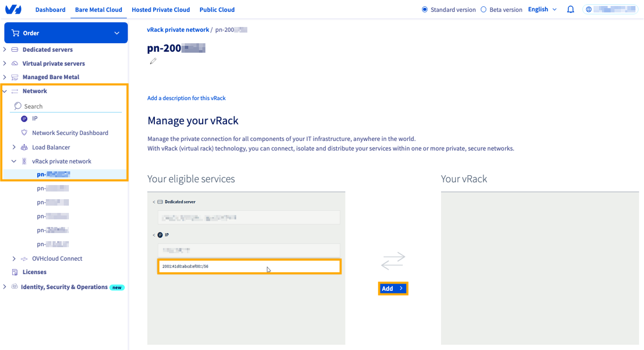The width and height of the screenshot is (644, 350).
Task: Click the pencil icon to rename the vRack
Action: tap(153, 61)
